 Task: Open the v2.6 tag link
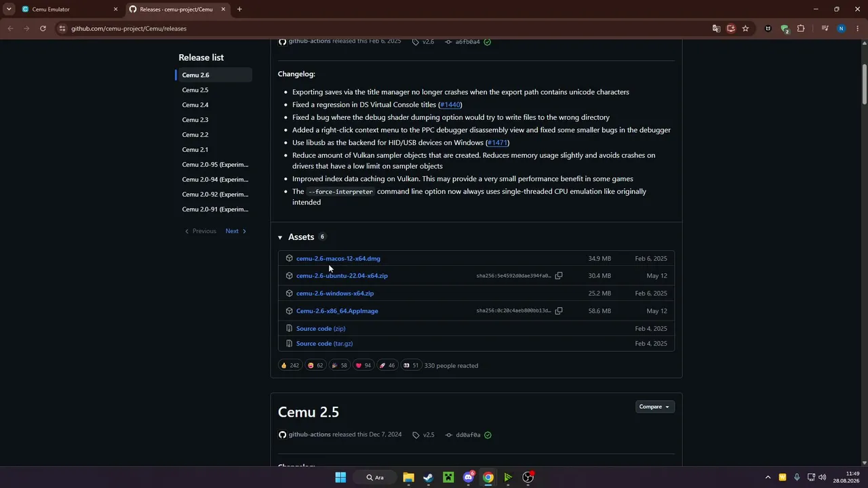[x=423, y=42]
